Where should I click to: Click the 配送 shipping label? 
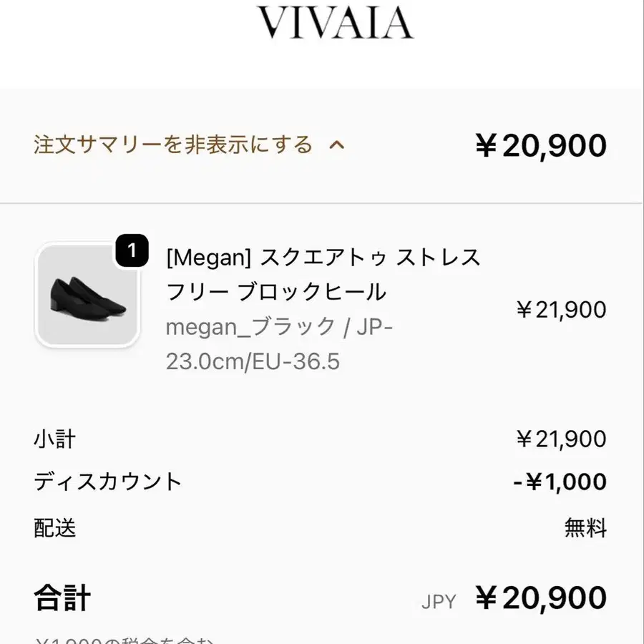click(54, 528)
